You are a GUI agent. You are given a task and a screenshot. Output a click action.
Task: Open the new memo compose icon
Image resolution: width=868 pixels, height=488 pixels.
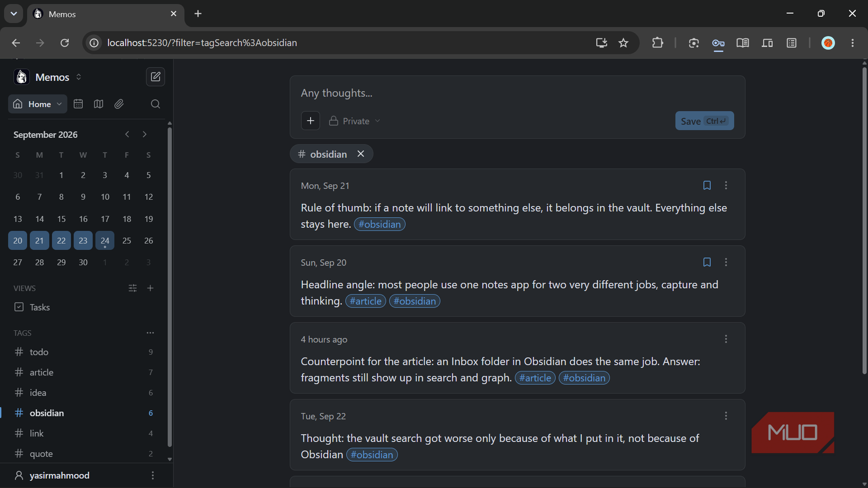pyautogui.click(x=155, y=77)
